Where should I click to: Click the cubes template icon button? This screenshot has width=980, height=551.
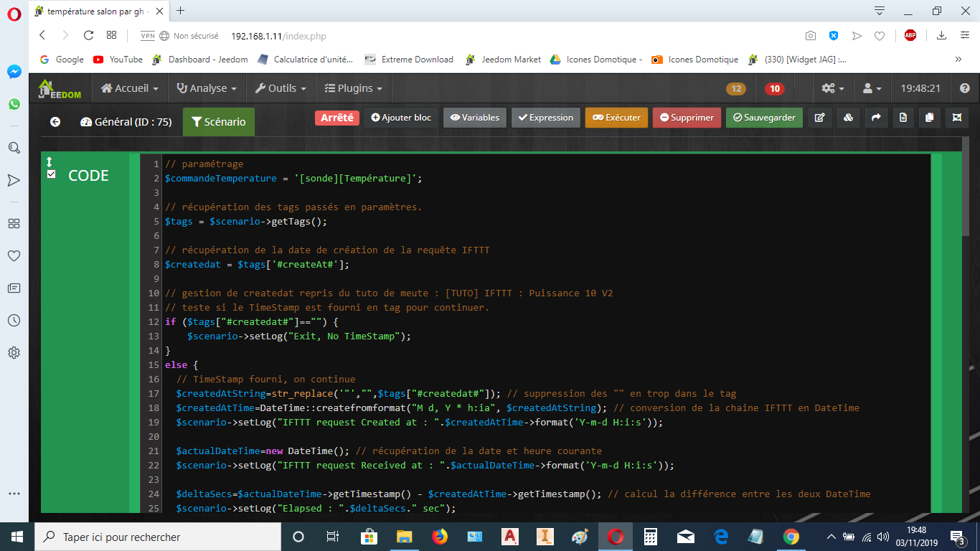coord(848,118)
